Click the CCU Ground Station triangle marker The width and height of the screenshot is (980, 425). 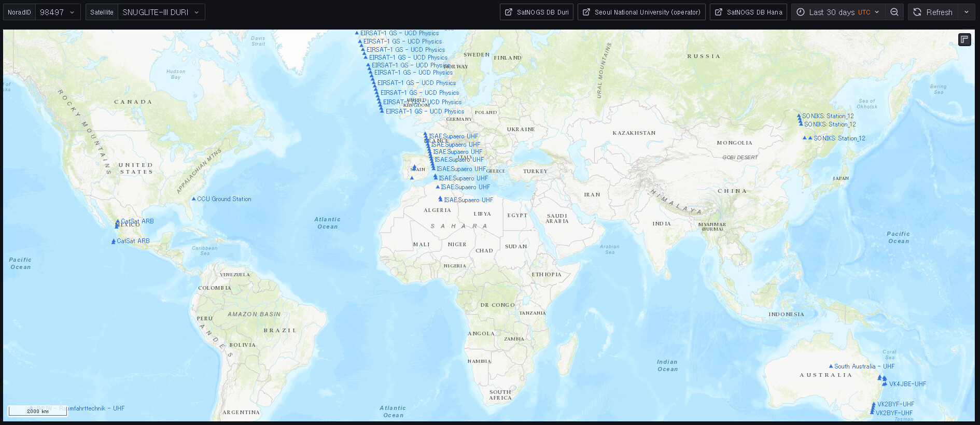pos(194,199)
